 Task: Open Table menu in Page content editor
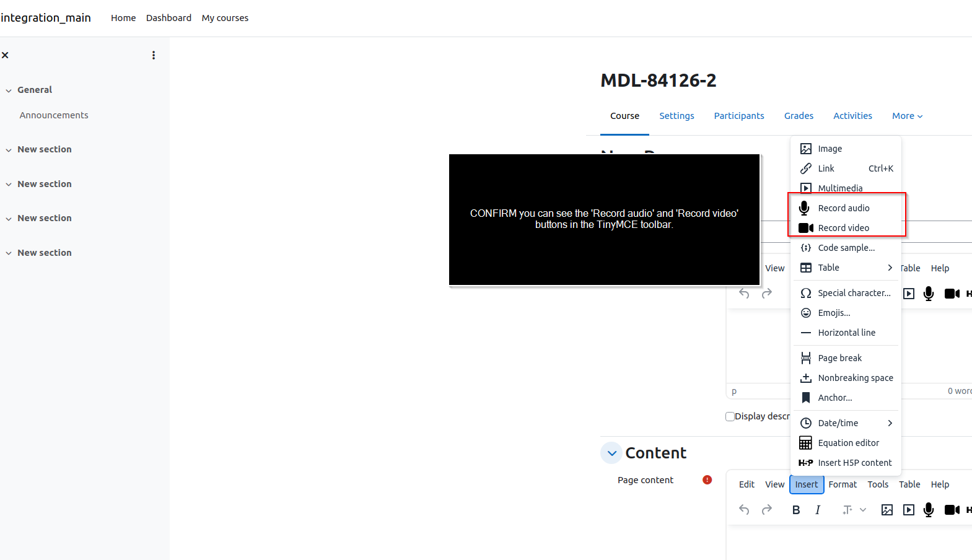[x=909, y=484]
